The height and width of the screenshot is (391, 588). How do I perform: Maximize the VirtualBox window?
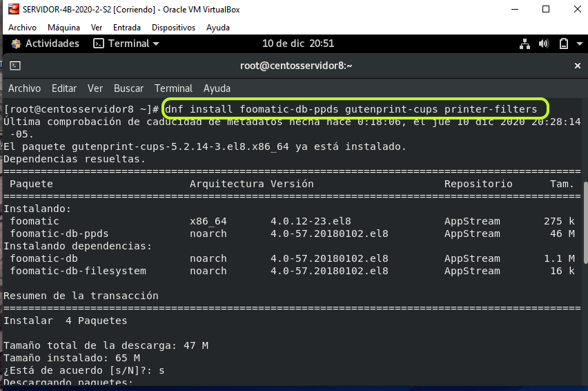point(546,9)
